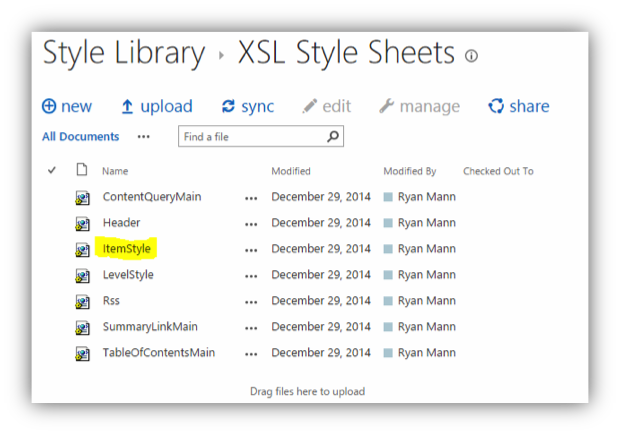The image size is (620, 435).
Task: Click the file type icon for LevelStyle
Action: (82, 276)
